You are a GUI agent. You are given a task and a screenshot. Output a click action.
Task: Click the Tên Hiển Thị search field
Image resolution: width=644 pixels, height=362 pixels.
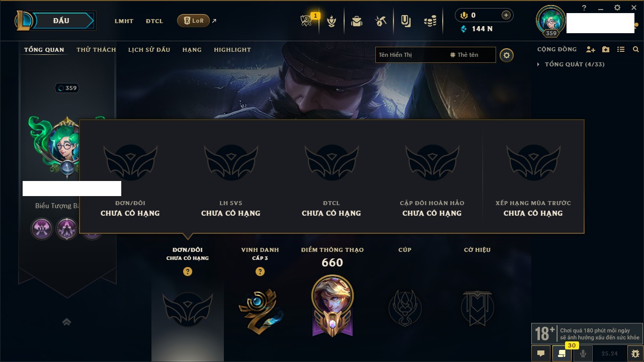412,55
